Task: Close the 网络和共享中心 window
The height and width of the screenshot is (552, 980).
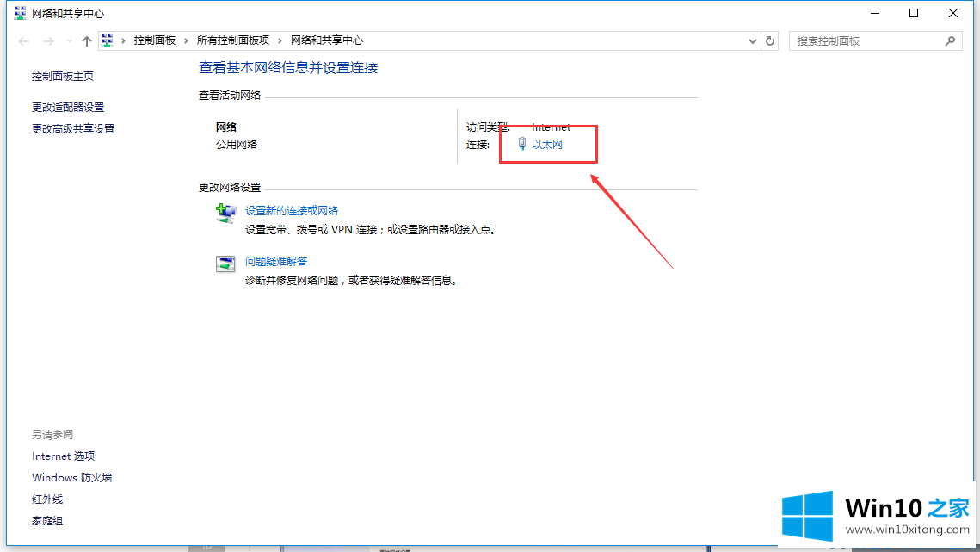Action: [953, 13]
